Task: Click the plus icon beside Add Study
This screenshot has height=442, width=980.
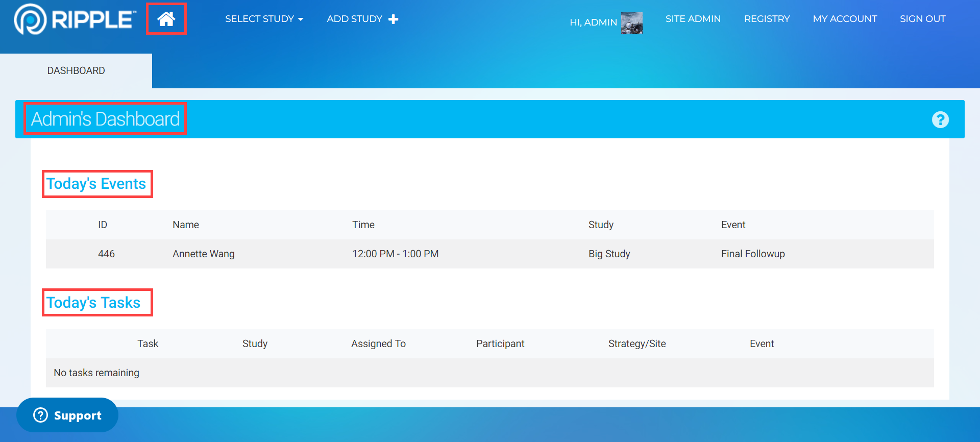Action: 393,19
